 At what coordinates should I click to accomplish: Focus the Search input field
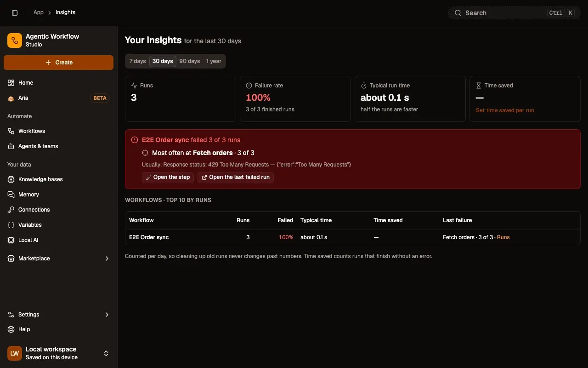point(514,13)
